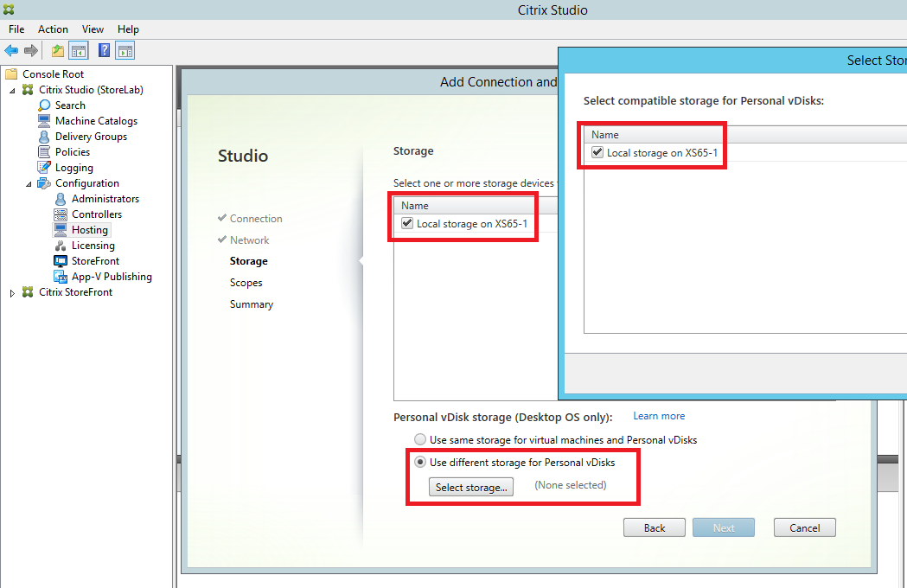Expand the Citrix StoreFront node
Screen dimensions: 907x588
[13, 293]
